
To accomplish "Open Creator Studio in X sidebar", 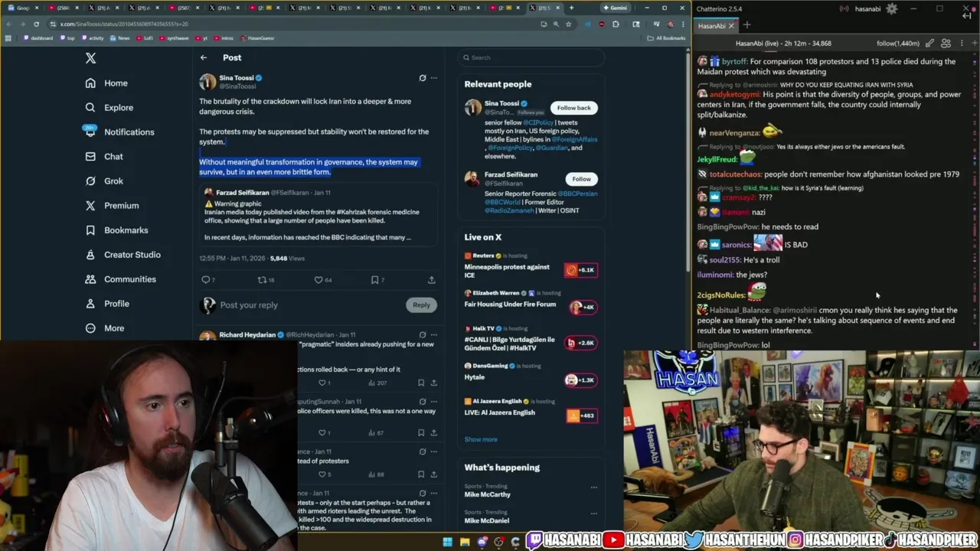I will [122, 254].
